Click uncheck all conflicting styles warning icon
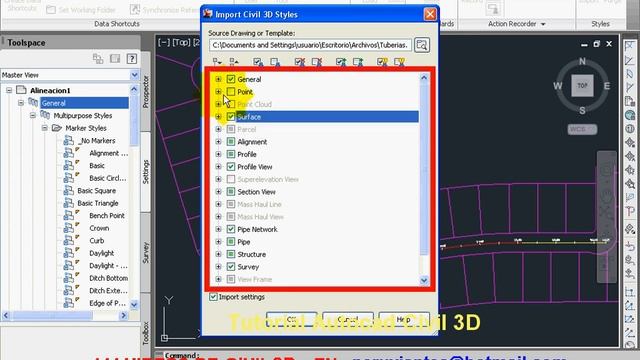The width and height of the screenshot is (640, 360). (x=400, y=62)
